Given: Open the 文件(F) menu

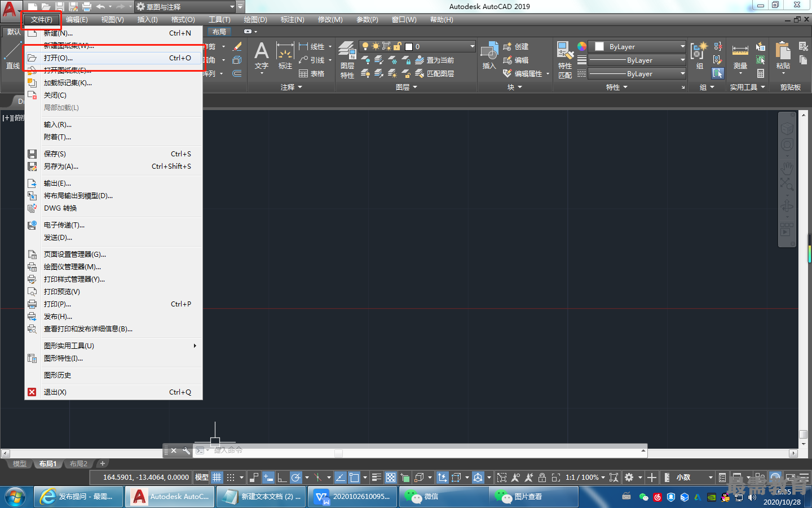Looking at the screenshot, I should 41,20.
